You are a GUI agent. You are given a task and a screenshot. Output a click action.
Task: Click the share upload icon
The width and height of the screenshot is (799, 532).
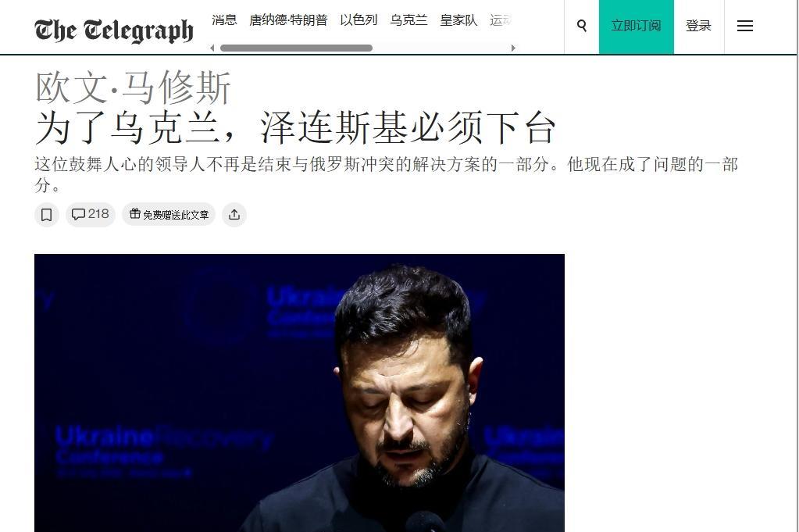[234, 215]
